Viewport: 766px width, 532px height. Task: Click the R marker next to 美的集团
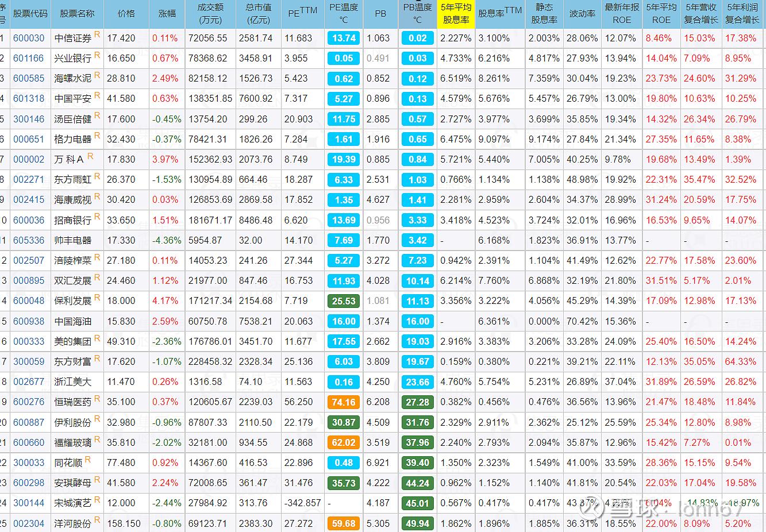(x=97, y=338)
